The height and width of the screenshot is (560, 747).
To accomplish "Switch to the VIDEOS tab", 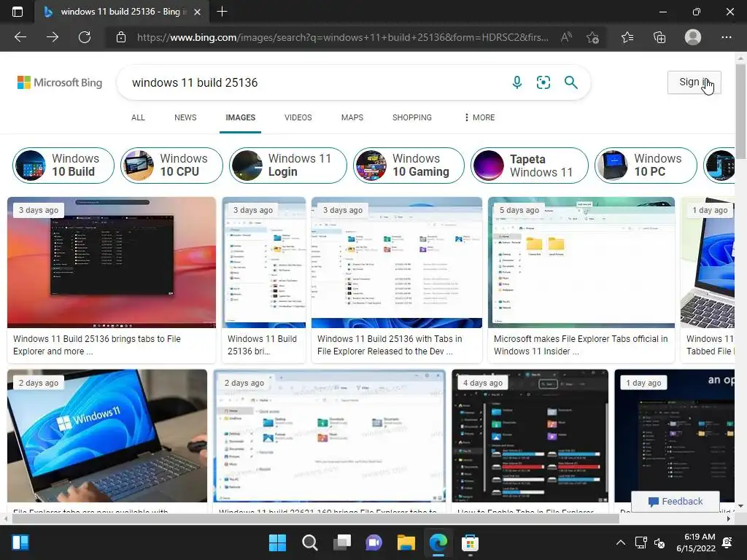I will click(x=298, y=117).
